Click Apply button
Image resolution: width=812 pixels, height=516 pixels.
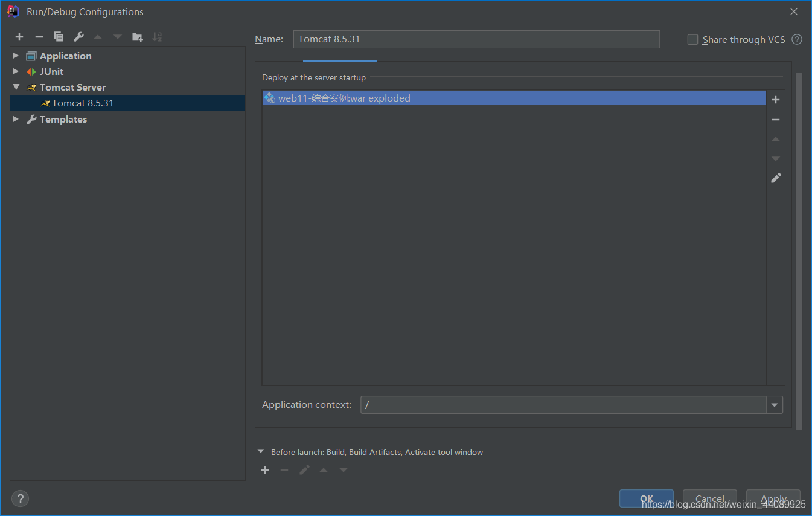(x=773, y=499)
